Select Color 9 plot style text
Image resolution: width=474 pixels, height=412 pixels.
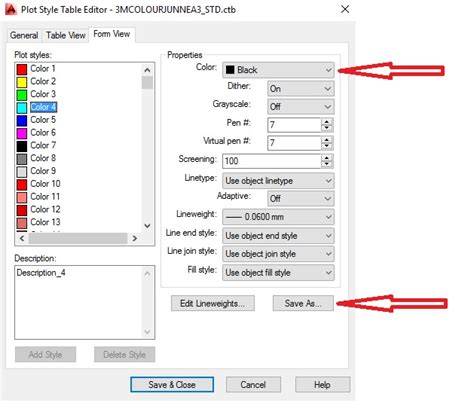tap(43, 171)
